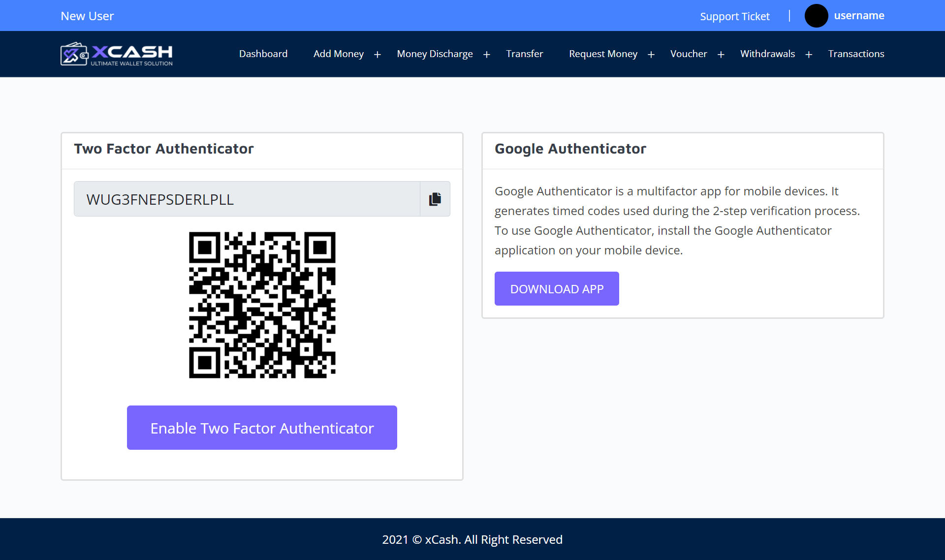Click the xCash wallet logo

[x=117, y=54]
